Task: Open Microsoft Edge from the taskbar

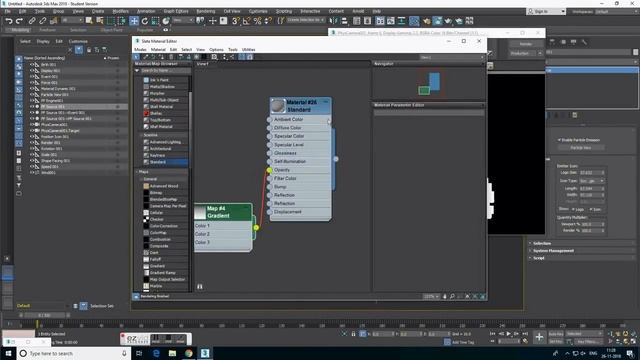Action: tap(156, 353)
